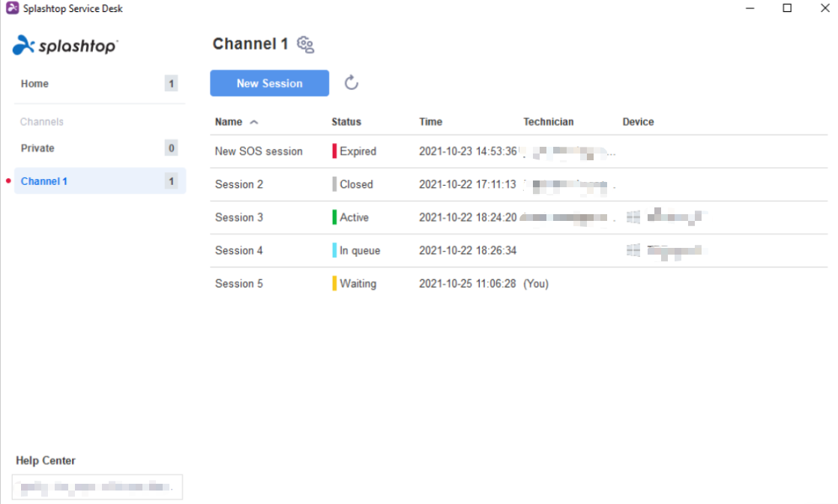The width and height of the screenshot is (838, 504).
Task: Select the Session 3 row
Action: [519, 218]
